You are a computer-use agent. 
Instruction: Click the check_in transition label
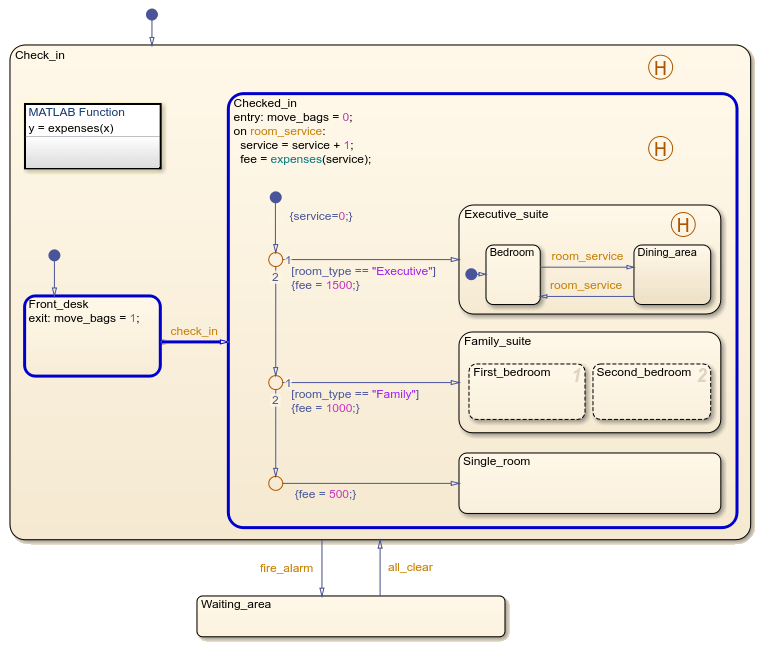(x=194, y=331)
